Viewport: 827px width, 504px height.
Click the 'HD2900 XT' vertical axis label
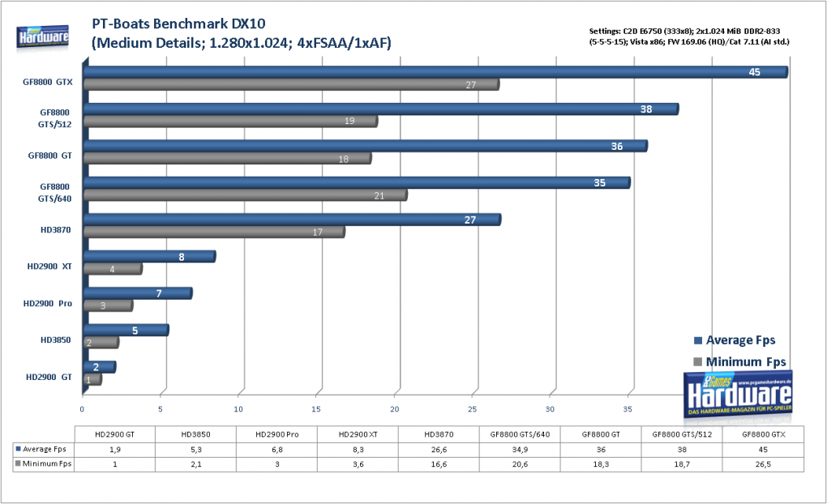point(49,267)
